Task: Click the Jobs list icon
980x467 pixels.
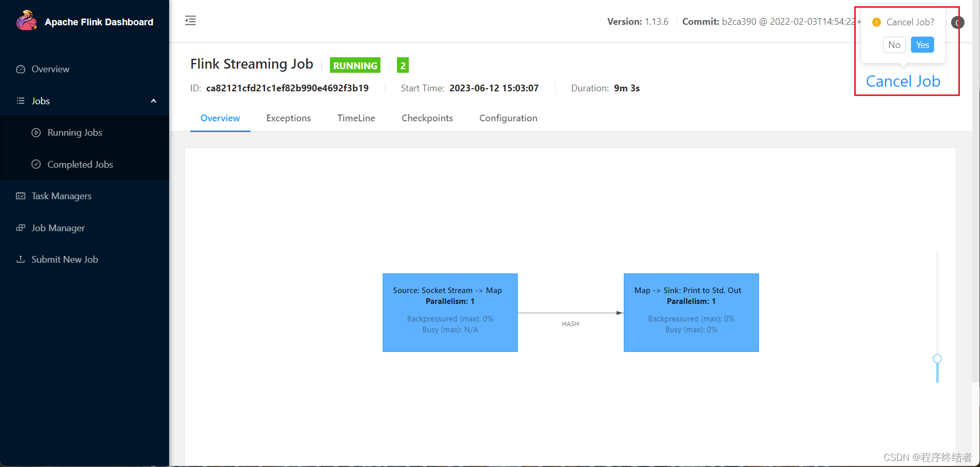Action: pos(21,101)
